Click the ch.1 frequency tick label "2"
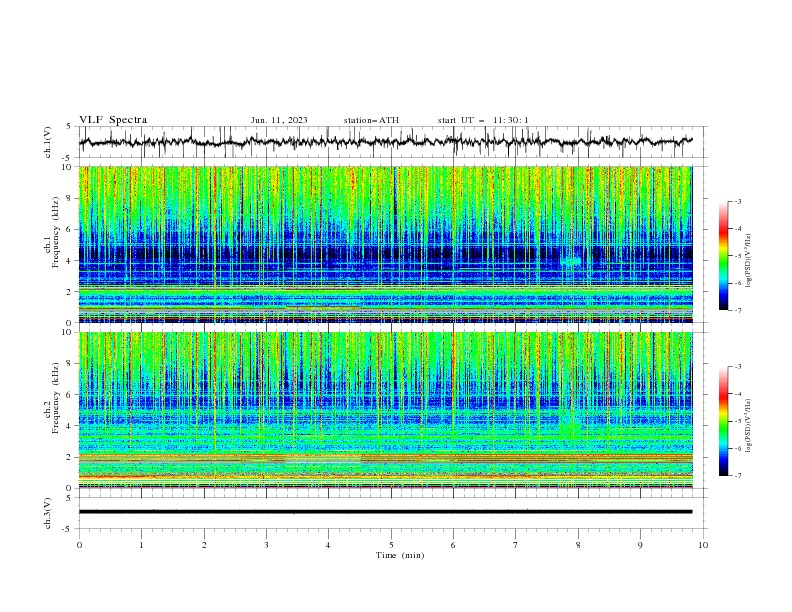The height and width of the screenshot is (612, 792). point(70,292)
